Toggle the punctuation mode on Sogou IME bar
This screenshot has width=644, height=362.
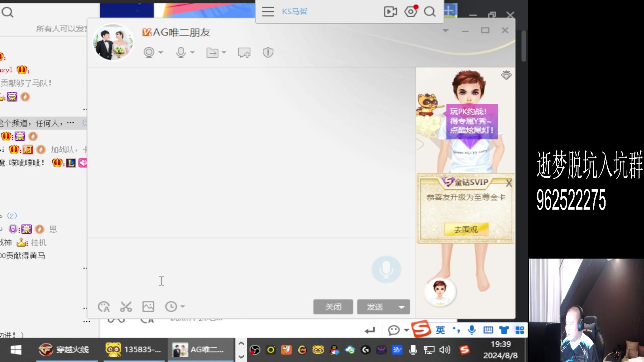[456, 330]
